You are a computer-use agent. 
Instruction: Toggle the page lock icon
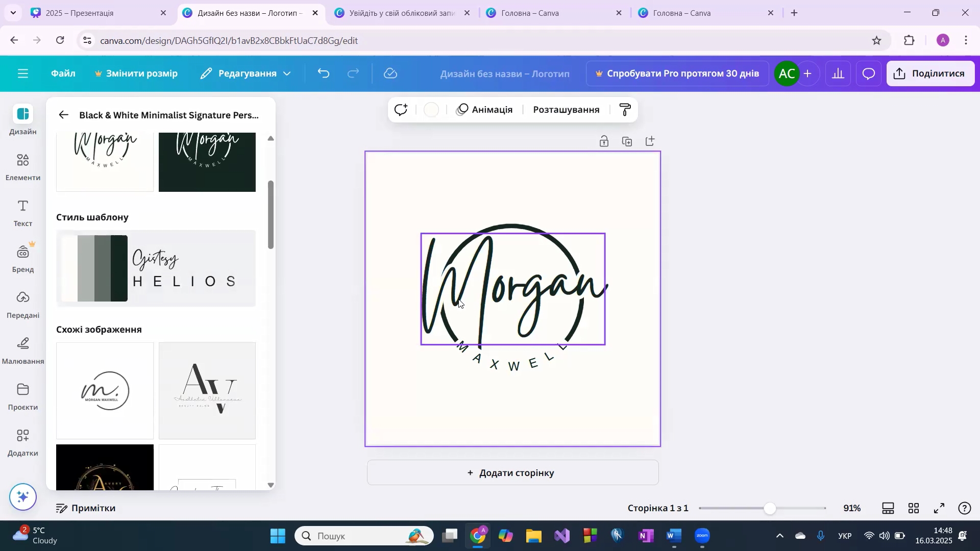[x=604, y=142]
